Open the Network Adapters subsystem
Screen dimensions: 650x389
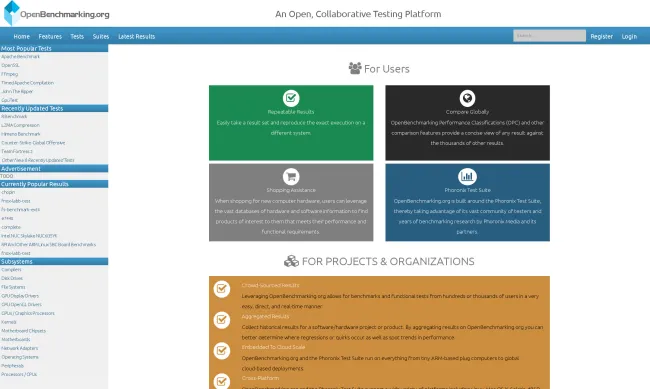coord(19,348)
